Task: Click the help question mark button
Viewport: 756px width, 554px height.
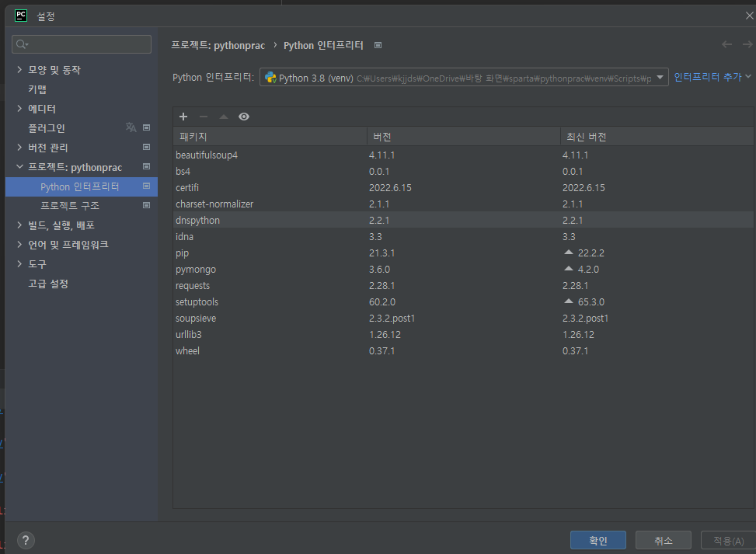Action: tap(26, 540)
